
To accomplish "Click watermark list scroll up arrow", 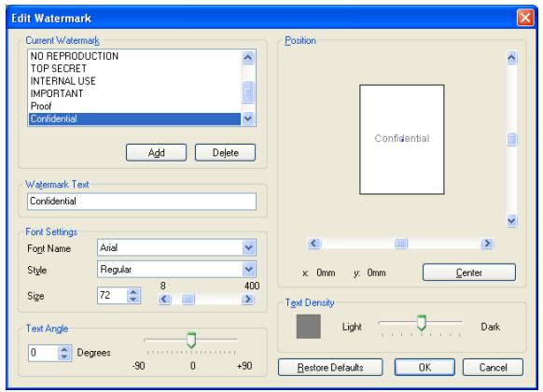I will (x=248, y=57).
